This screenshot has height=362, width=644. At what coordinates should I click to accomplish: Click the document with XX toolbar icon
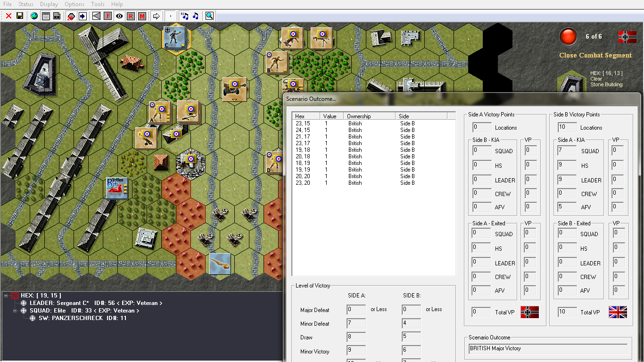click(57, 16)
